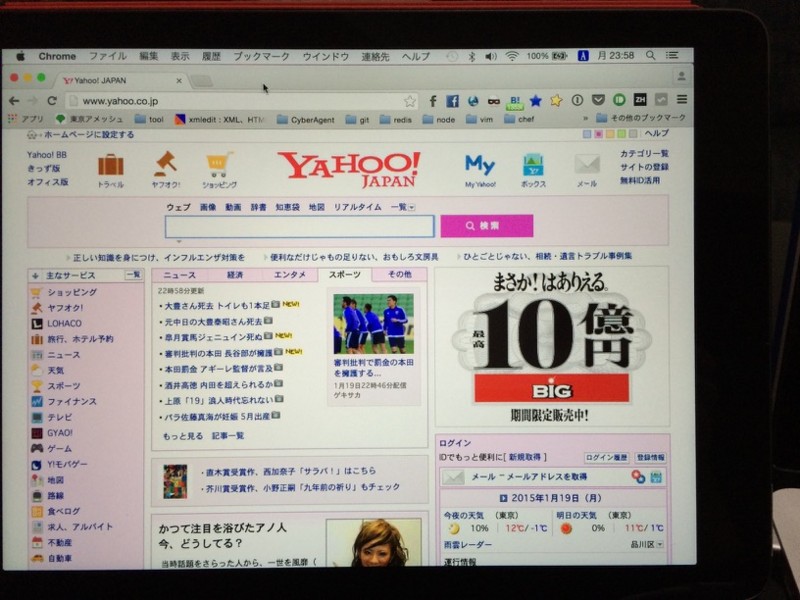Open the ショッピング sidebar service
Viewport: 800px width, 600px height.
tap(72, 292)
